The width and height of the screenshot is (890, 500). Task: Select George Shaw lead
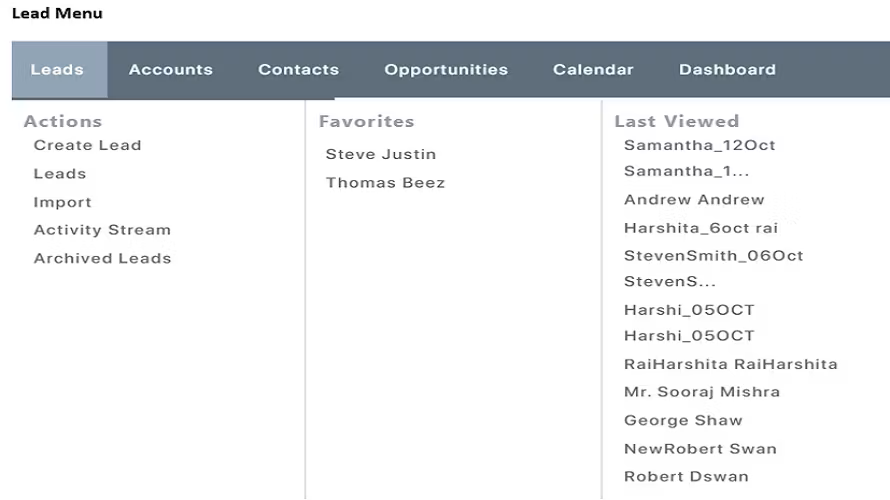point(683,421)
